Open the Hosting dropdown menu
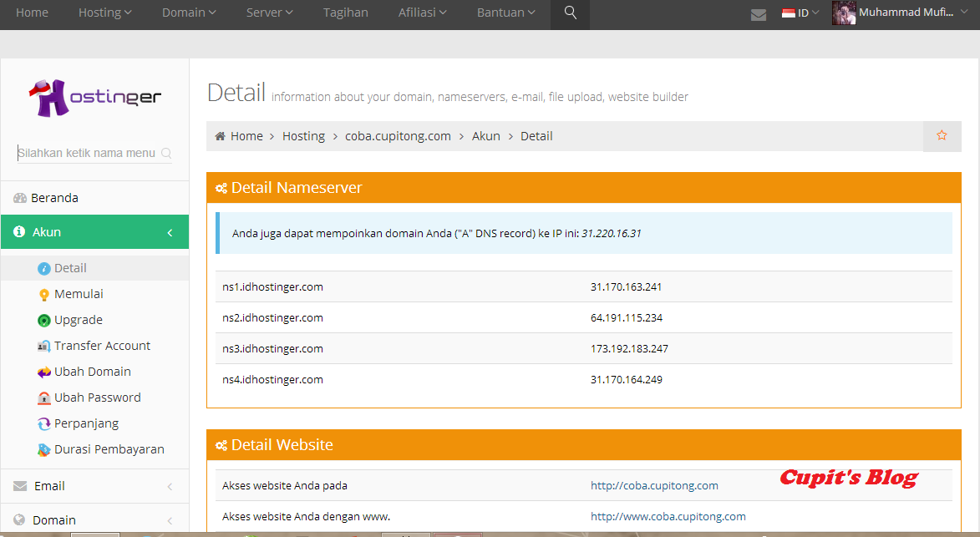The width and height of the screenshot is (980, 537). point(105,13)
